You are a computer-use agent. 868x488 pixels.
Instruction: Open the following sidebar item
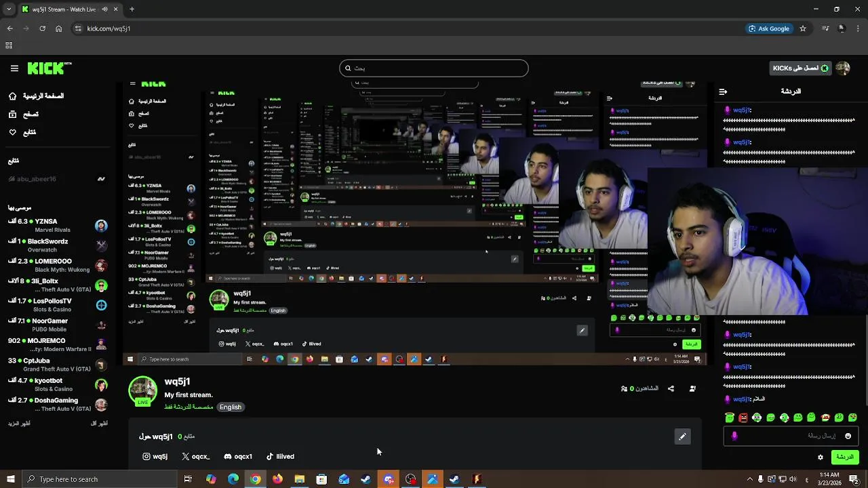(22, 132)
